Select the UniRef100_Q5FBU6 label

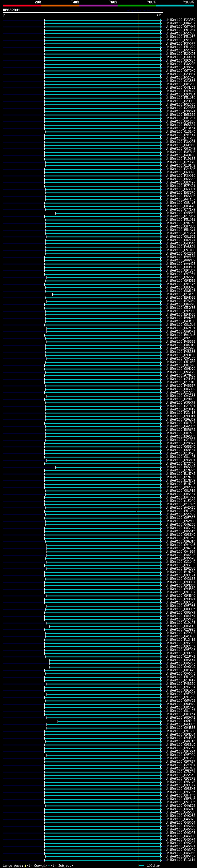[x=180, y=799]
